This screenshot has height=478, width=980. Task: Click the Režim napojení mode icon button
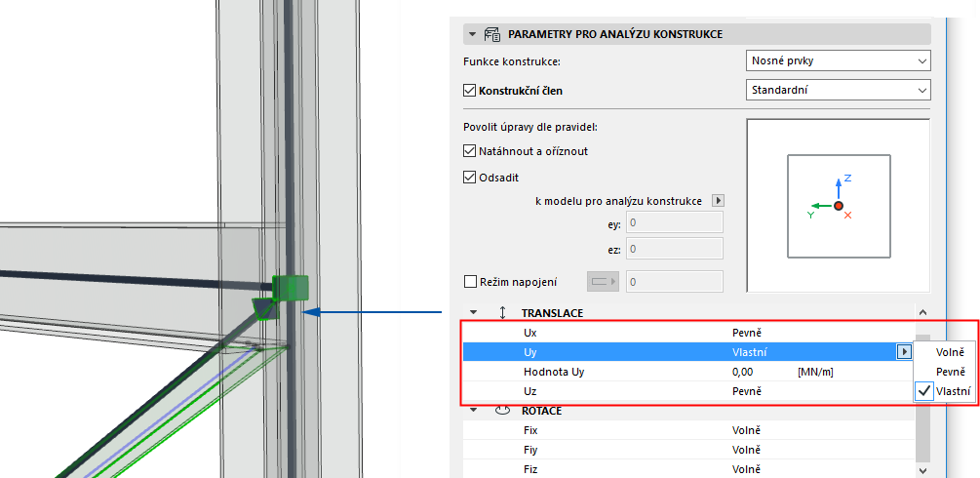(x=604, y=282)
